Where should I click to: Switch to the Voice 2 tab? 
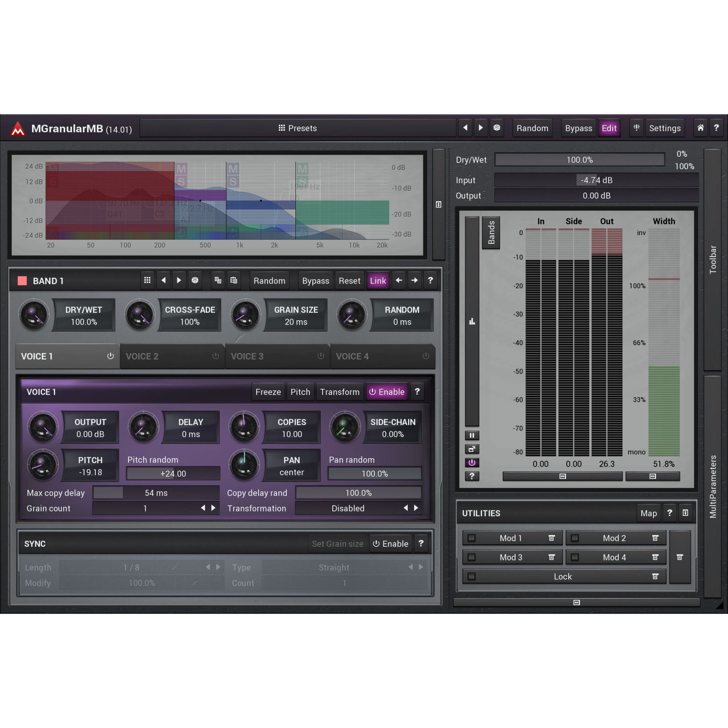pyautogui.click(x=173, y=356)
